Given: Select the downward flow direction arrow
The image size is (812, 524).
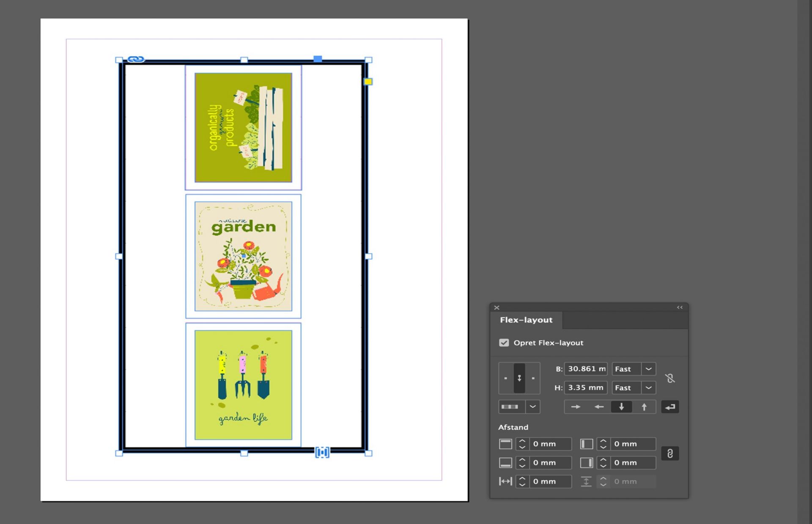Looking at the screenshot, I should coord(622,407).
